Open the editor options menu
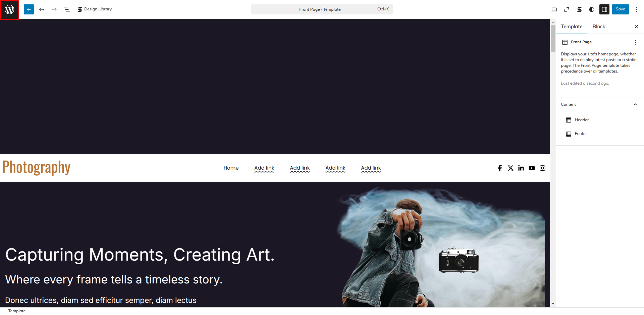The width and height of the screenshot is (644, 315). pyautogui.click(x=636, y=9)
